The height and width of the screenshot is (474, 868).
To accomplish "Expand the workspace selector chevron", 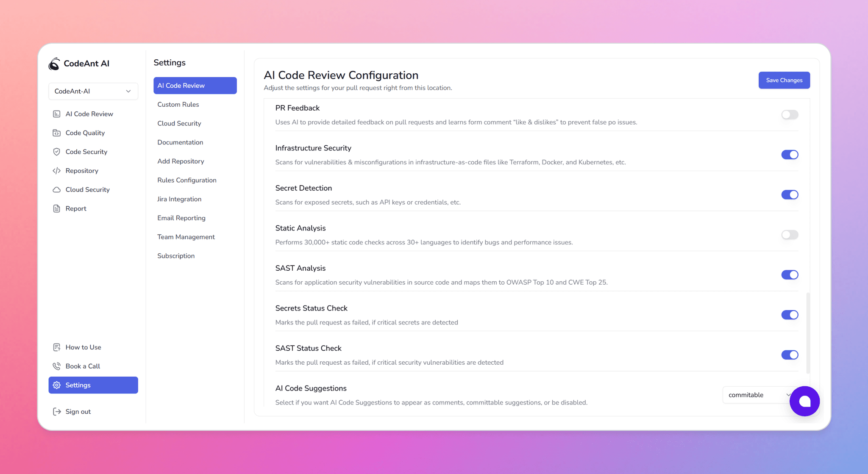I will [128, 91].
